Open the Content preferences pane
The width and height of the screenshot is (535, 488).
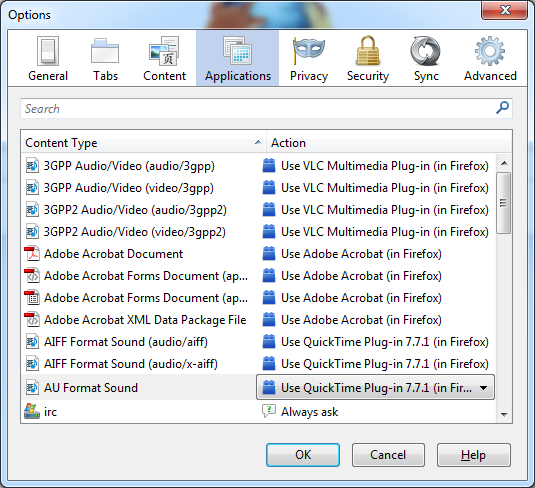point(164,58)
